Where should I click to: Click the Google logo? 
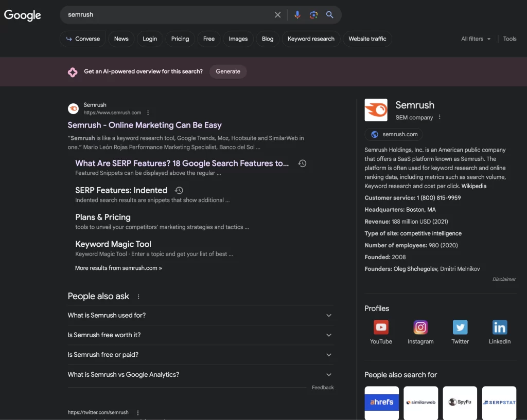[x=23, y=15]
